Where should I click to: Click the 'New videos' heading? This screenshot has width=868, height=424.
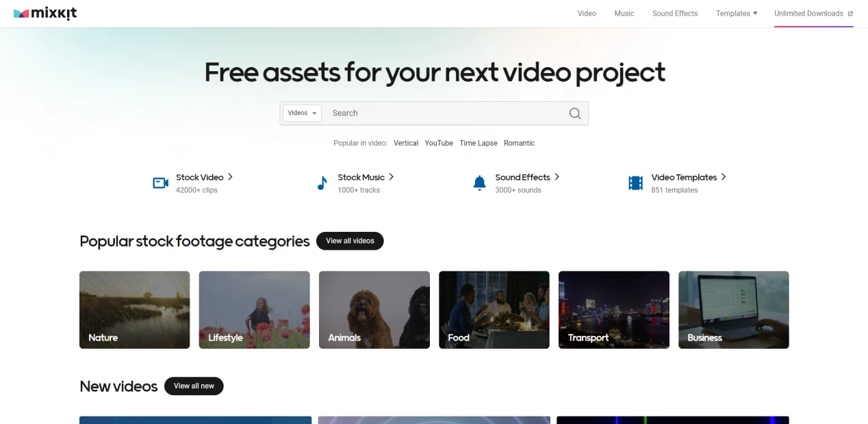118,386
